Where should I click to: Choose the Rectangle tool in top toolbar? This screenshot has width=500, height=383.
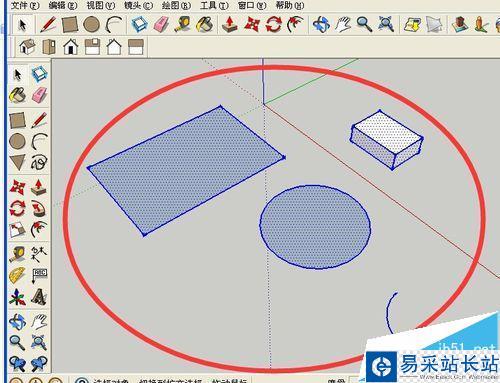tap(70, 25)
